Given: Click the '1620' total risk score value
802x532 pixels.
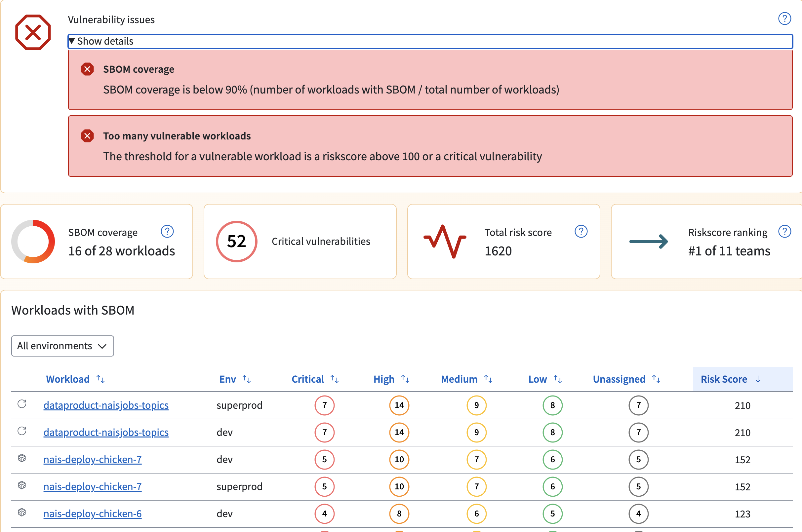Looking at the screenshot, I should click(x=498, y=251).
